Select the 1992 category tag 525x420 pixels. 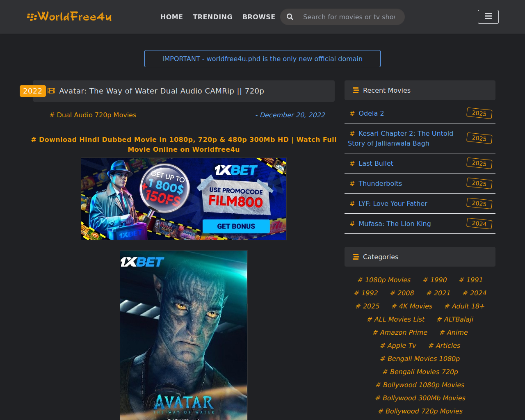pyautogui.click(x=366, y=293)
